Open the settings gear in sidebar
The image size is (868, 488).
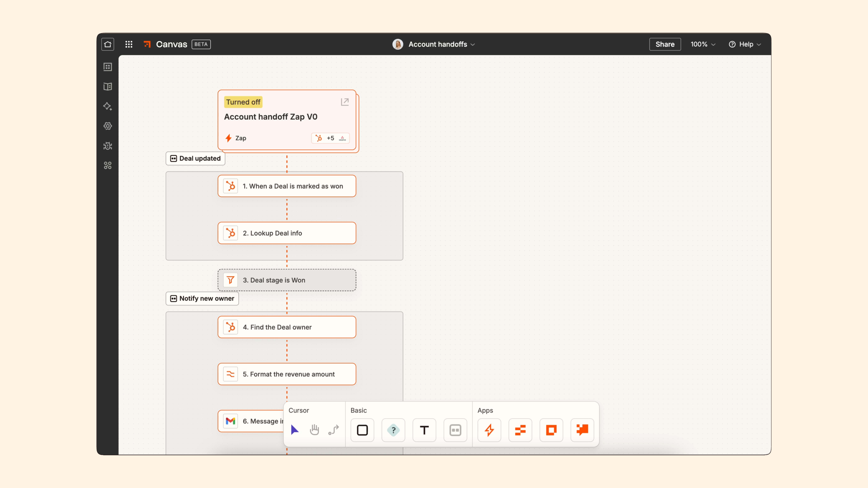coord(108,126)
